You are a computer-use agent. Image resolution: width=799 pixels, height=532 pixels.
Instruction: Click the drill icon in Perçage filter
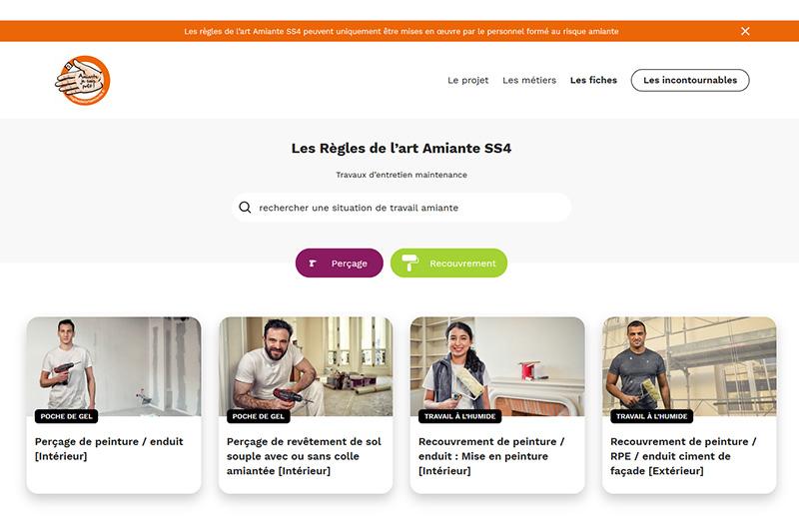[313, 264]
